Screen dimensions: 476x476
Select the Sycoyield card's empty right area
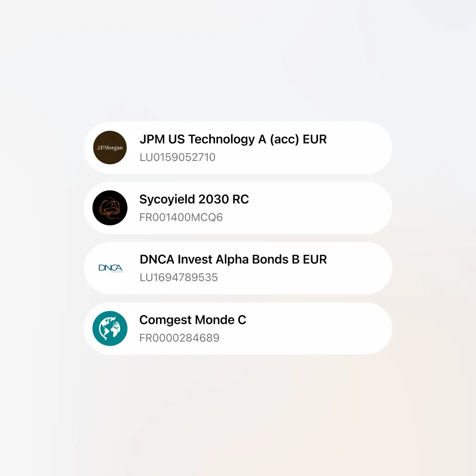click(322, 208)
